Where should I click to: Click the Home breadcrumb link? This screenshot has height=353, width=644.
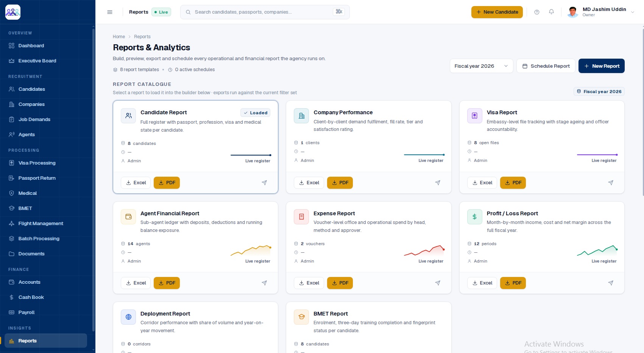tap(119, 37)
